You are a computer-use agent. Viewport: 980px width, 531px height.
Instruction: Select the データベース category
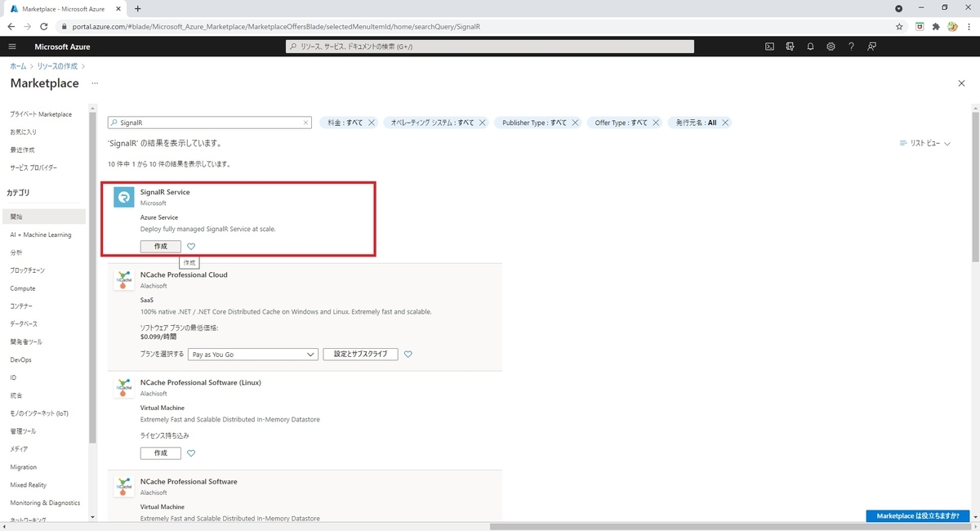pyautogui.click(x=24, y=324)
